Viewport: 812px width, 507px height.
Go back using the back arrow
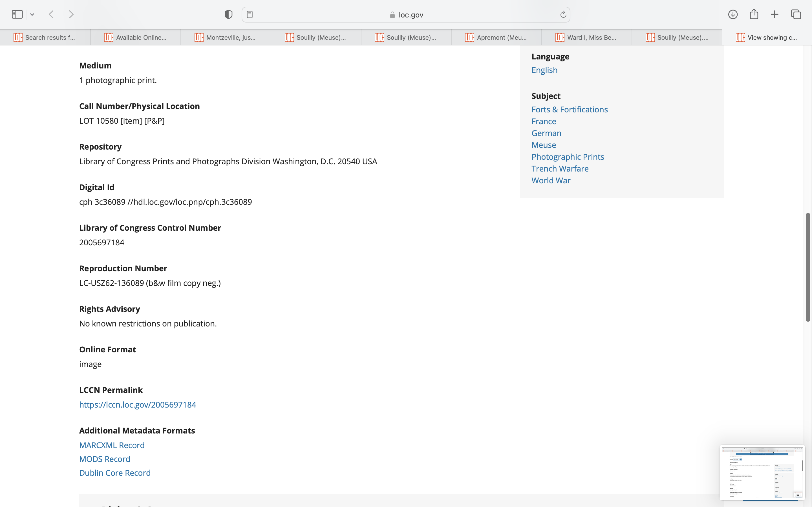pyautogui.click(x=51, y=14)
